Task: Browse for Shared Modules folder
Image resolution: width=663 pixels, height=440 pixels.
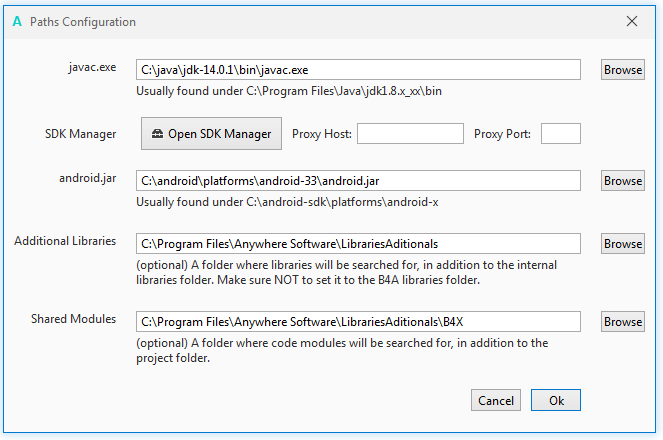Action: pyautogui.click(x=622, y=322)
